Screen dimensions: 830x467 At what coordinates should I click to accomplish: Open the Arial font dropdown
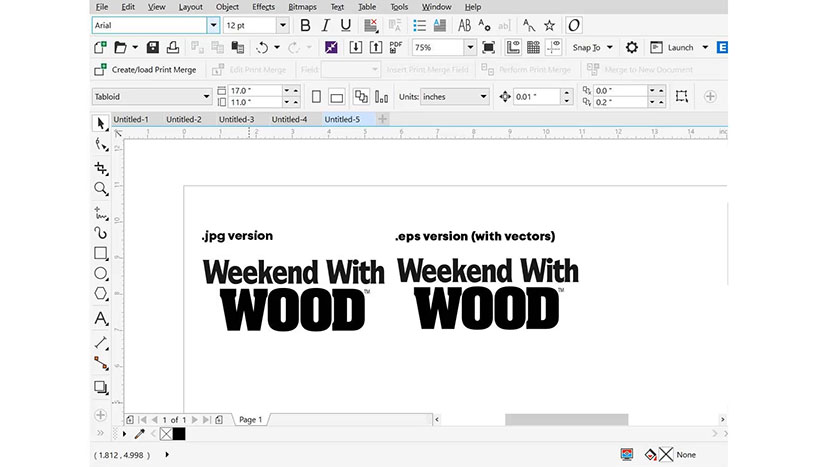click(x=212, y=25)
